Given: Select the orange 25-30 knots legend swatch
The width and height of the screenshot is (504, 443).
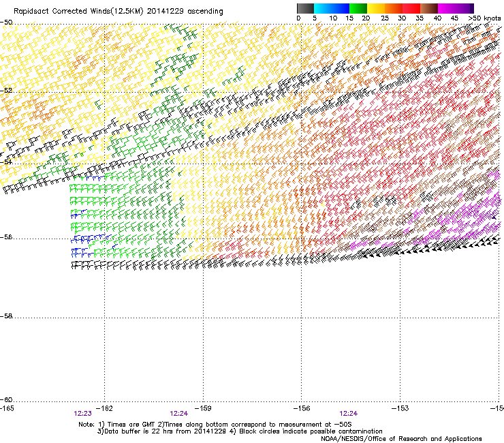Looking at the screenshot, I should (x=394, y=8).
